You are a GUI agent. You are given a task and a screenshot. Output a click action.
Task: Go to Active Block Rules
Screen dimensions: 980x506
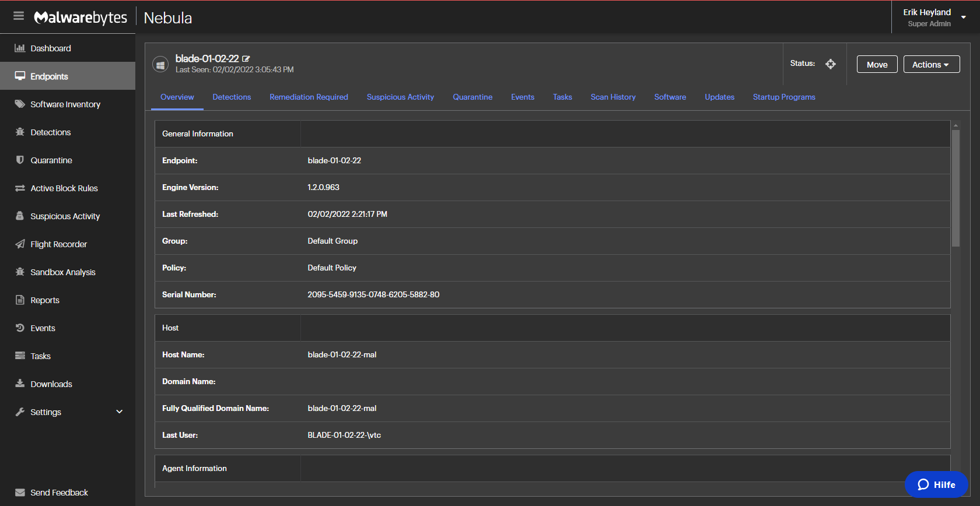(x=64, y=188)
